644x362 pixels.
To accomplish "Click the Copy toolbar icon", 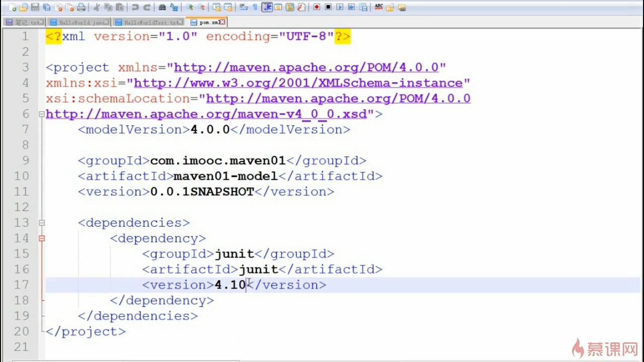I will tap(108, 7).
